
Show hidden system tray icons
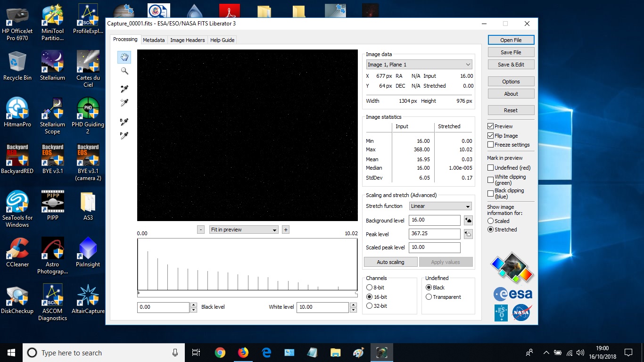pos(546,353)
